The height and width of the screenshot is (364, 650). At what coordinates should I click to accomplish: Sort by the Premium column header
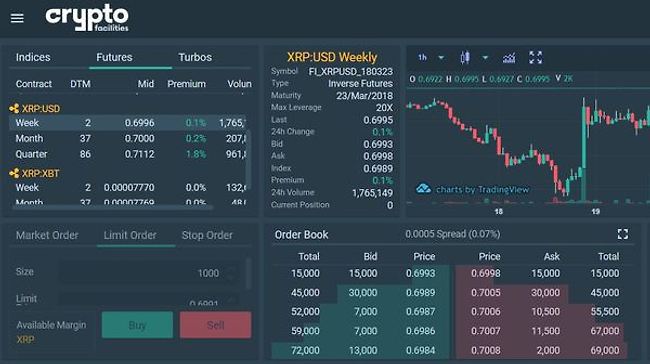click(x=187, y=84)
